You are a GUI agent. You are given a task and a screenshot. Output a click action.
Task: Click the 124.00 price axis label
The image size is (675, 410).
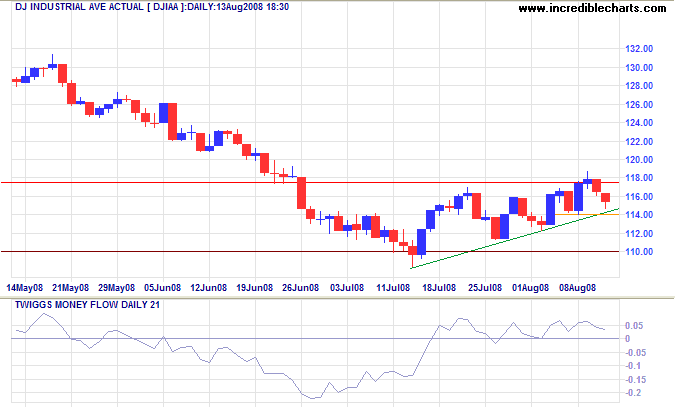point(639,123)
